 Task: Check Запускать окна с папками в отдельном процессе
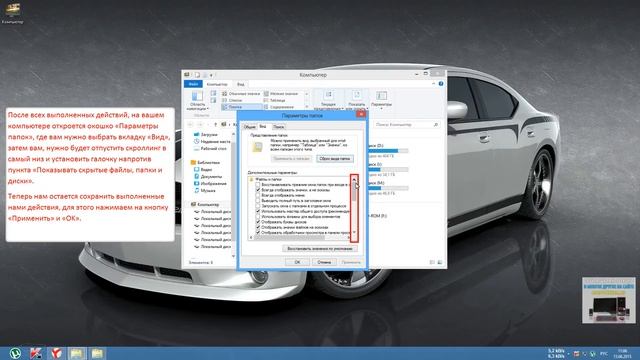coord(258,206)
